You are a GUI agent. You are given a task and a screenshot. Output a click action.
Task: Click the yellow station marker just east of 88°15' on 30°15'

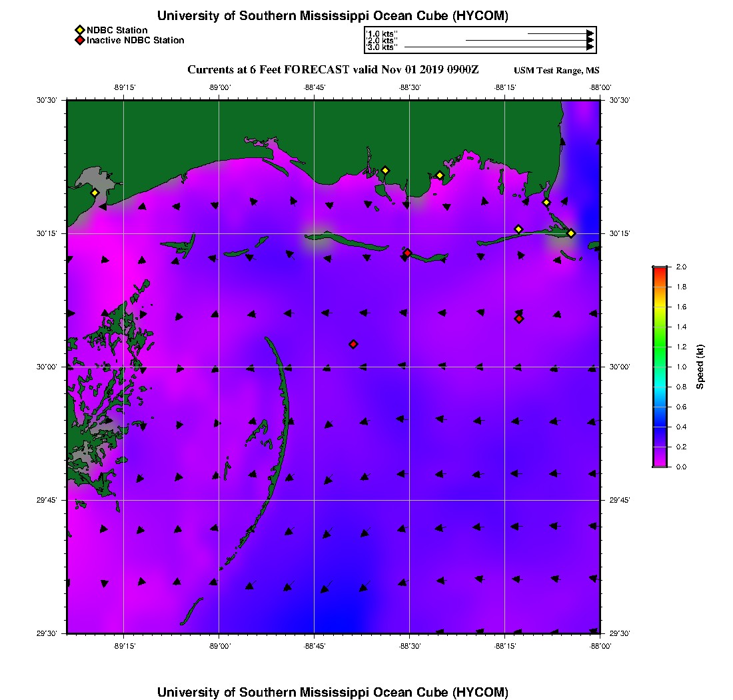tap(518, 229)
